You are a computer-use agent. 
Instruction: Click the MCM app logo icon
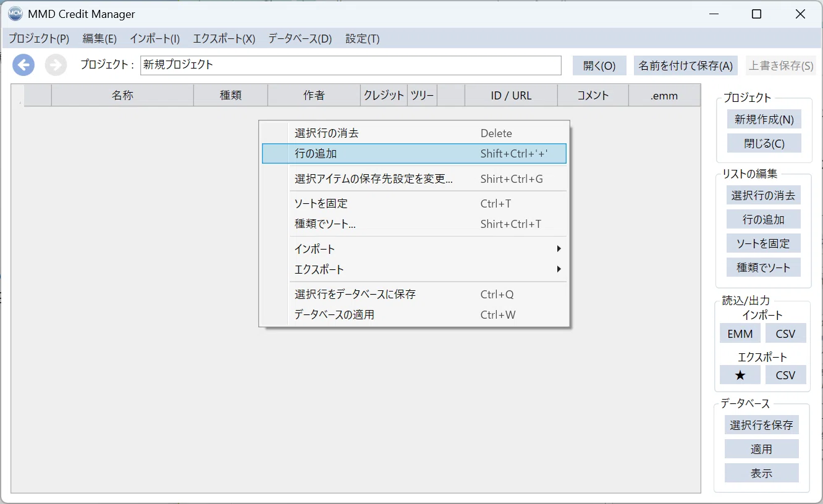[x=15, y=14]
